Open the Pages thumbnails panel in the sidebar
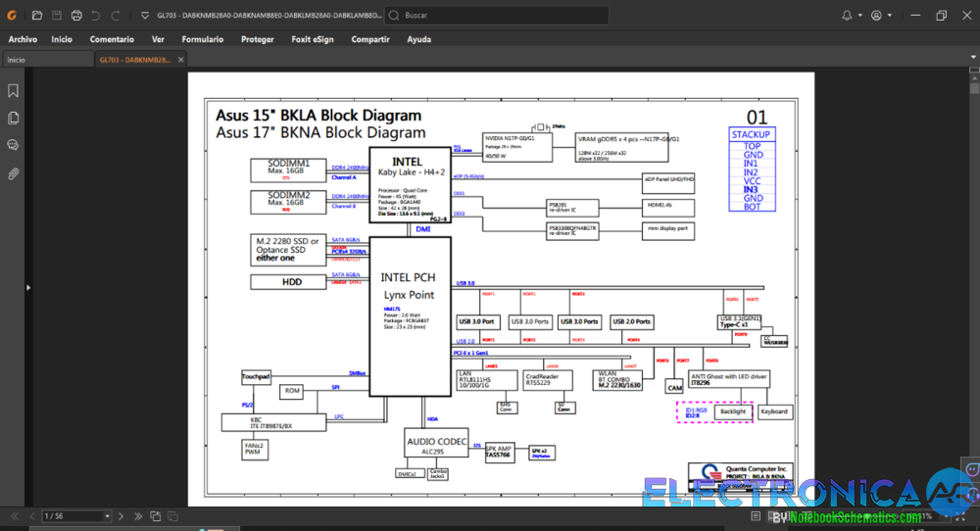 pyautogui.click(x=14, y=119)
